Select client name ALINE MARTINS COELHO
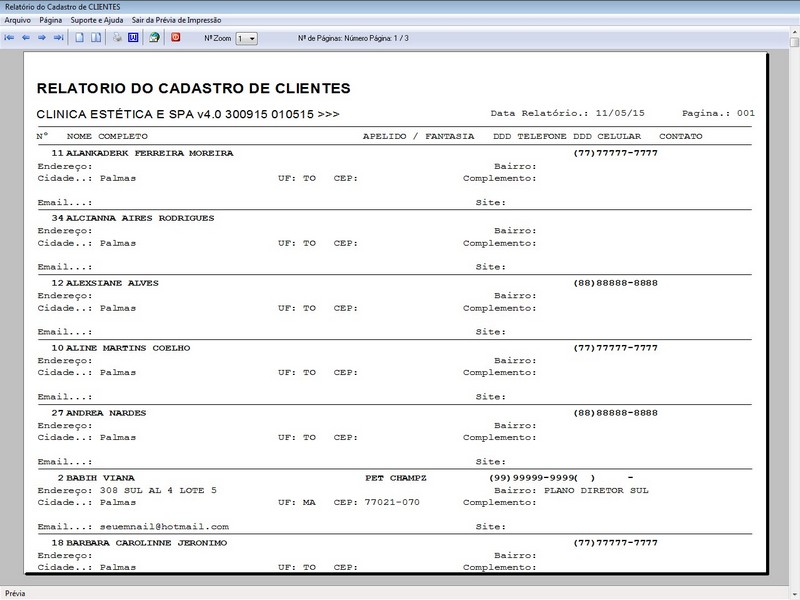The image size is (800, 600). coord(128,348)
